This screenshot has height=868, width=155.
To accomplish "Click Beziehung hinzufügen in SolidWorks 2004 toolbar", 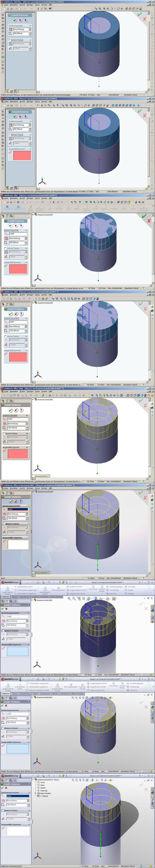I will click(x=143, y=209).
